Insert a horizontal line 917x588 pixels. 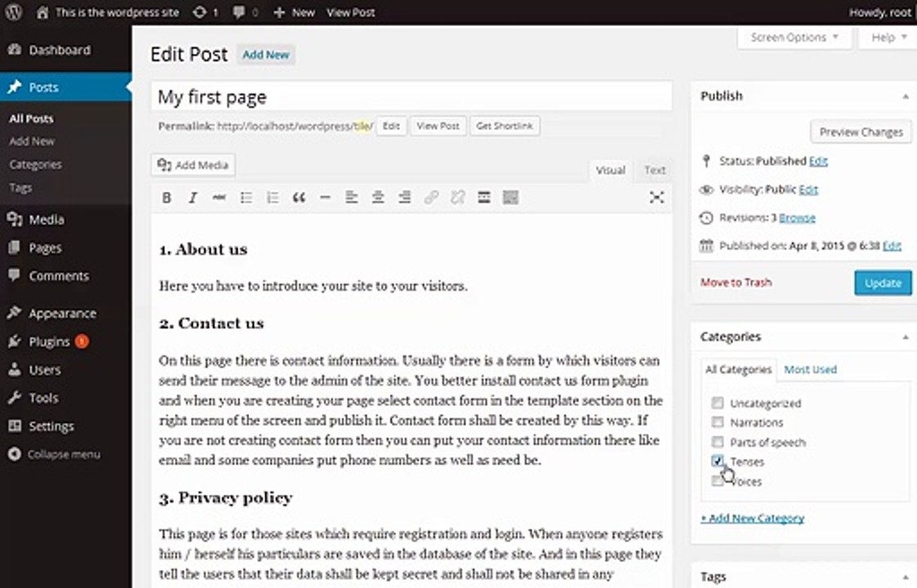tap(325, 198)
